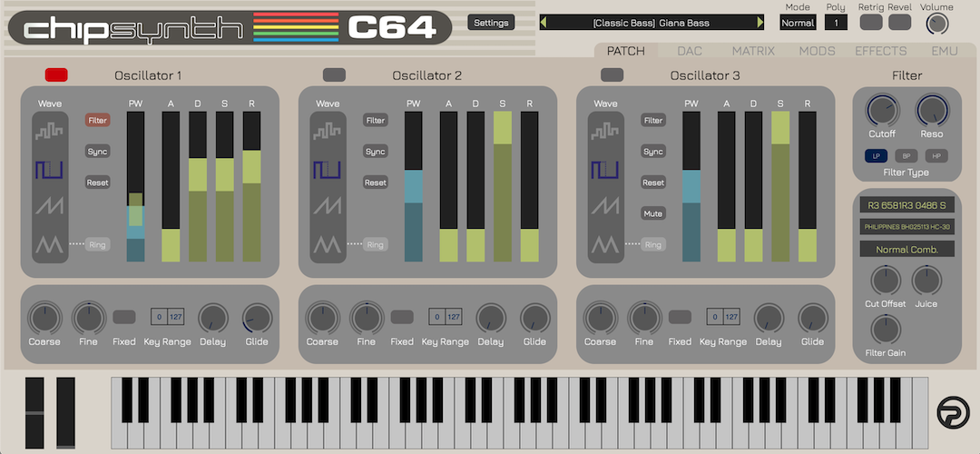Select previous preset with left arrow
Screen dimensions: 980x454
pyautogui.click(x=544, y=23)
